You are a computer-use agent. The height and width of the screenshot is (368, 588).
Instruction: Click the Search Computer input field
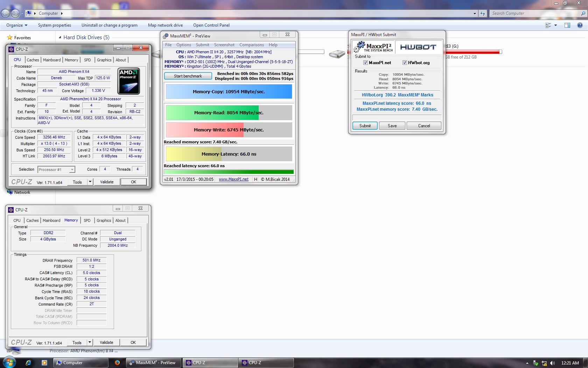point(534,13)
